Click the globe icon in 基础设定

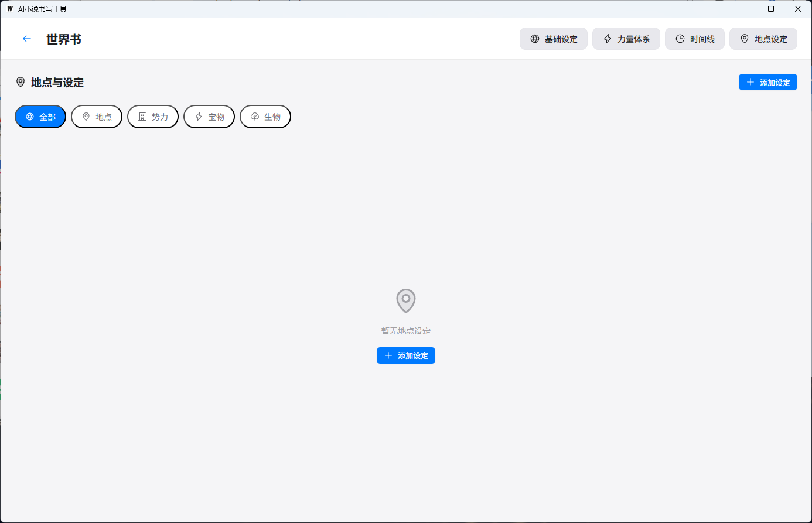click(535, 39)
